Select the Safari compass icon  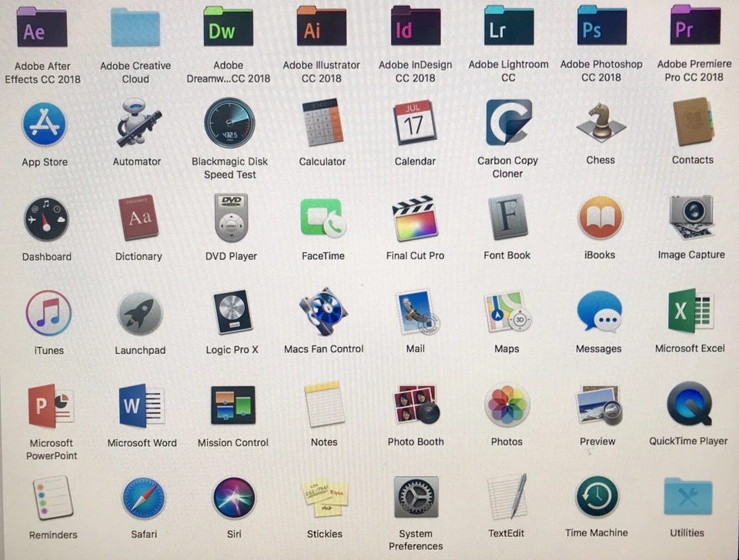(144, 498)
